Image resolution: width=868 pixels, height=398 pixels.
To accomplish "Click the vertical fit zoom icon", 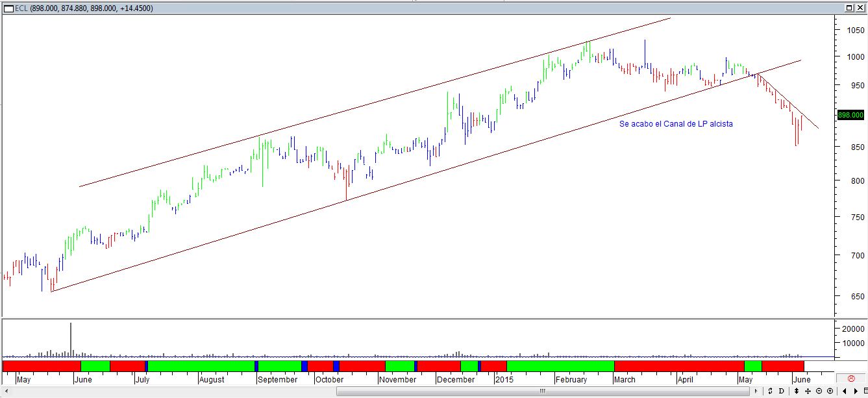I will point(797,391).
